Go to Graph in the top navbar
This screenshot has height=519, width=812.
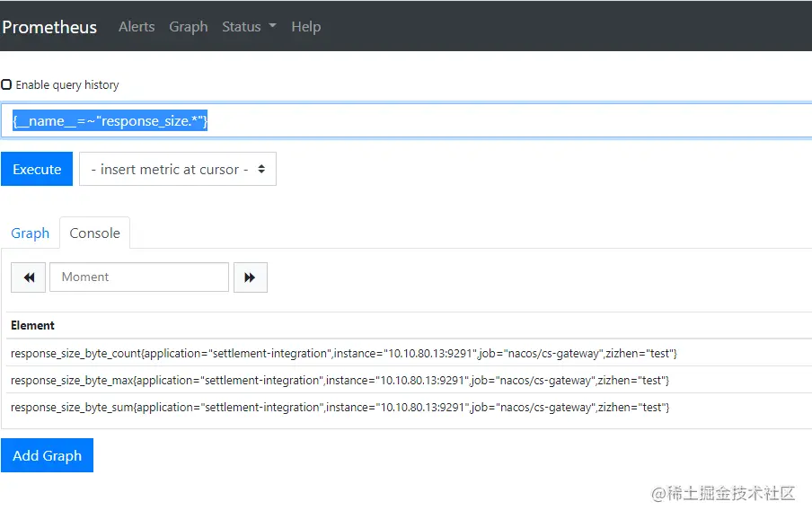tap(189, 27)
